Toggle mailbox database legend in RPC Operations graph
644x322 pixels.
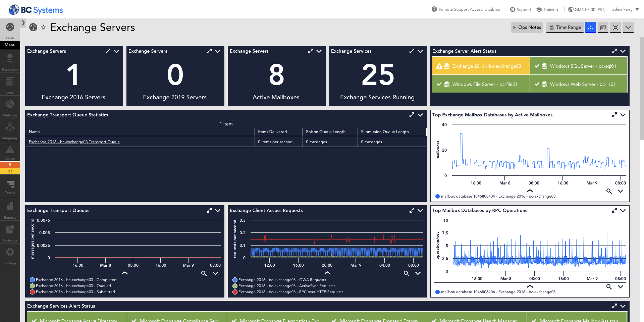coord(495,292)
